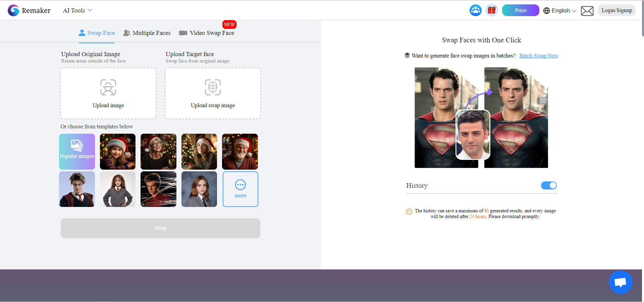This screenshot has width=644, height=302.
Task: Click the Price button
Action: (x=520, y=10)
